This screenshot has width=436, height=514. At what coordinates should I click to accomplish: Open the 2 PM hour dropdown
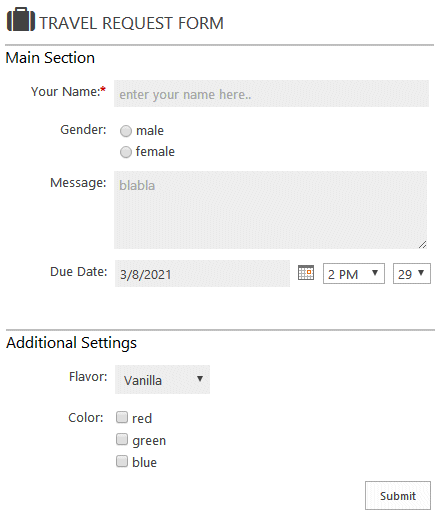coord(354,274)
